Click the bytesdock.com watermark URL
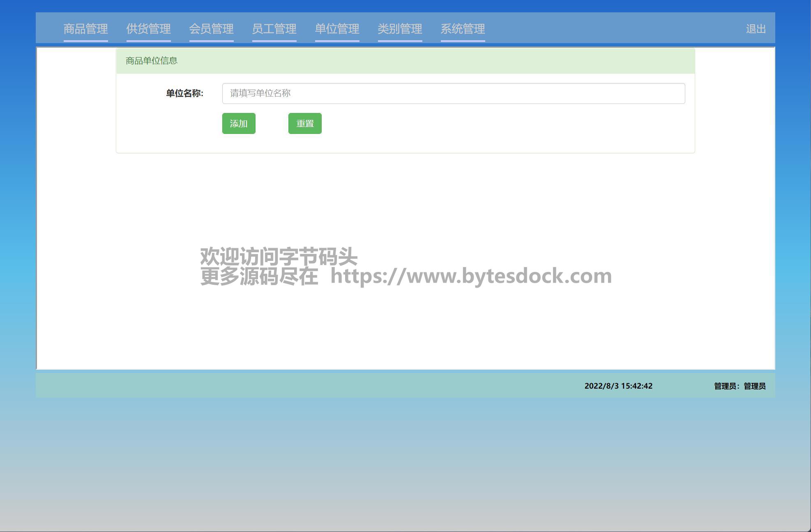The image size is (811, 532). (x=471, y=276)
